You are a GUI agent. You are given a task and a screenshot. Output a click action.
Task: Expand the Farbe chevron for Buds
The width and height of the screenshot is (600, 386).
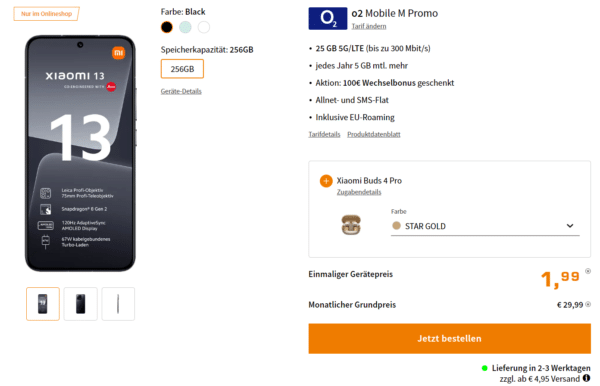click(x=570, y=226)
